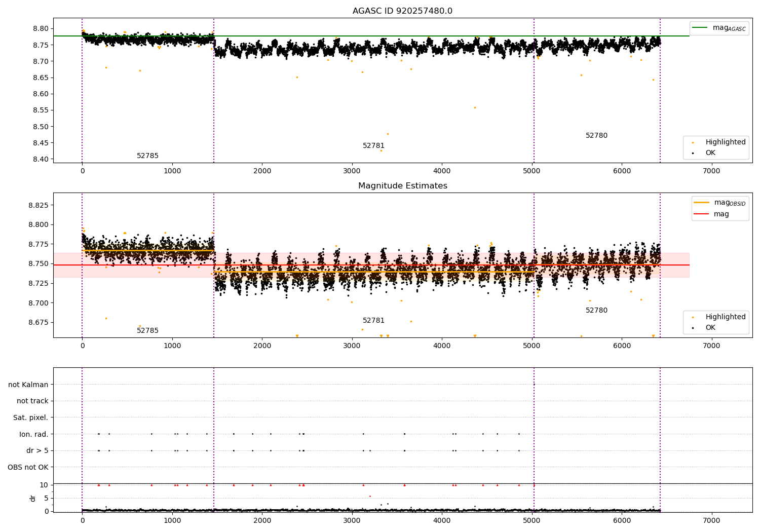Click the rotated 'dr' y-axis label
The image size is (760, 532).
coord(33,498)
